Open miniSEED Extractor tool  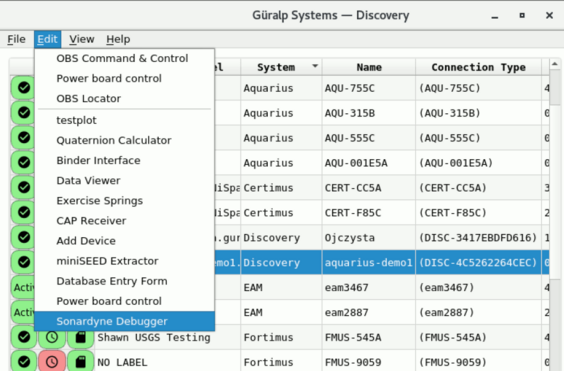pos(124,261)
